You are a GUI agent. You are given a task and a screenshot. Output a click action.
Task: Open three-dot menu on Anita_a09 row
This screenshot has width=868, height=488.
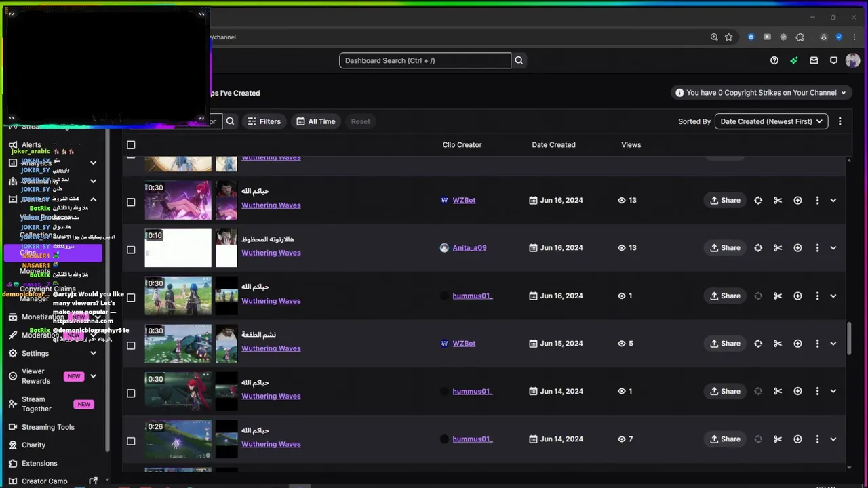click(x=817, y=248)
